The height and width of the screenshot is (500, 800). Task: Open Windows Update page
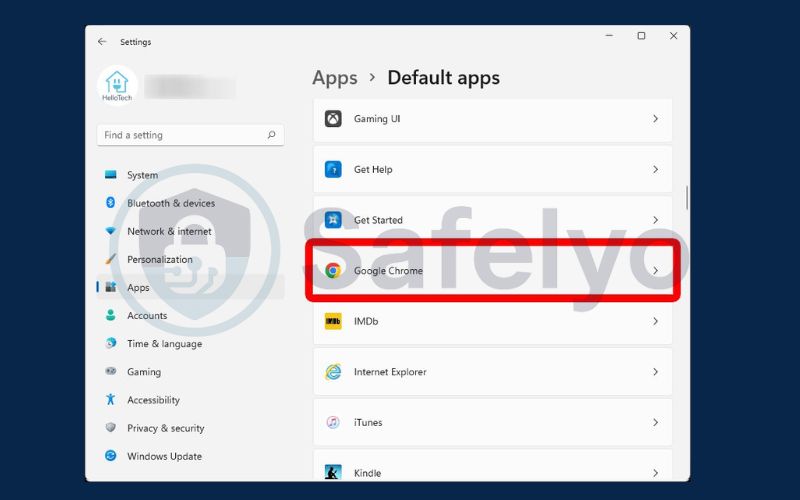(x=190, y=456)
